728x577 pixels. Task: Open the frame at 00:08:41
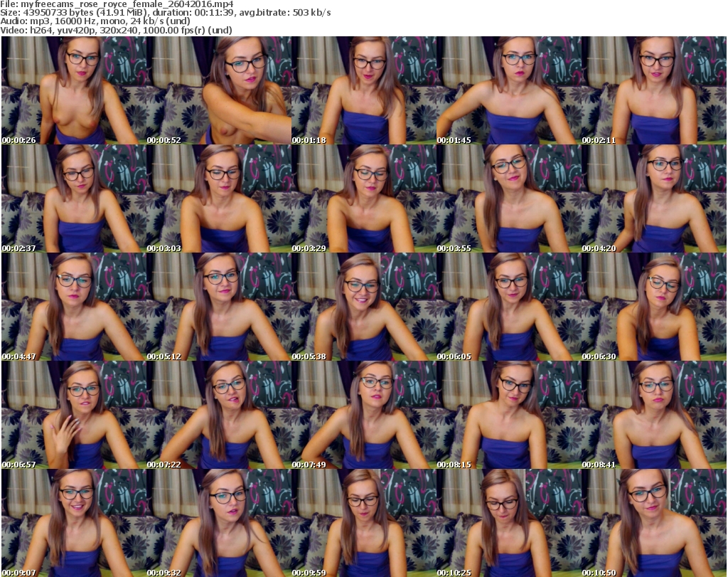coord(654,415)
